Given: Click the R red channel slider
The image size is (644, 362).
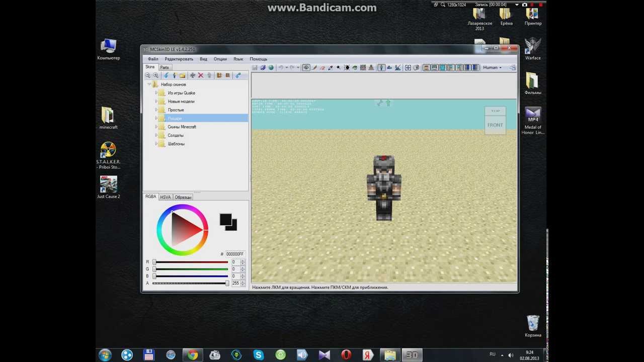Looking at the screenshot, I should click(191, 262).
